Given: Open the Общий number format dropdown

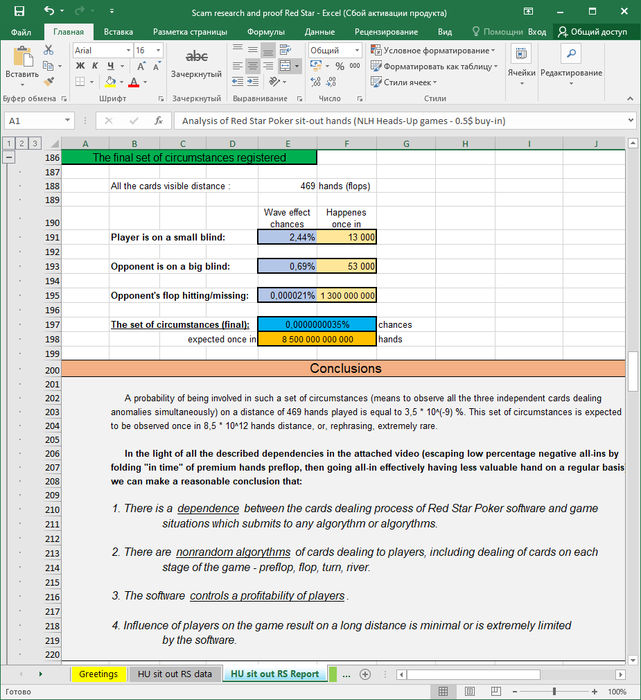Looking at the screenshot, I should point(357,50).
